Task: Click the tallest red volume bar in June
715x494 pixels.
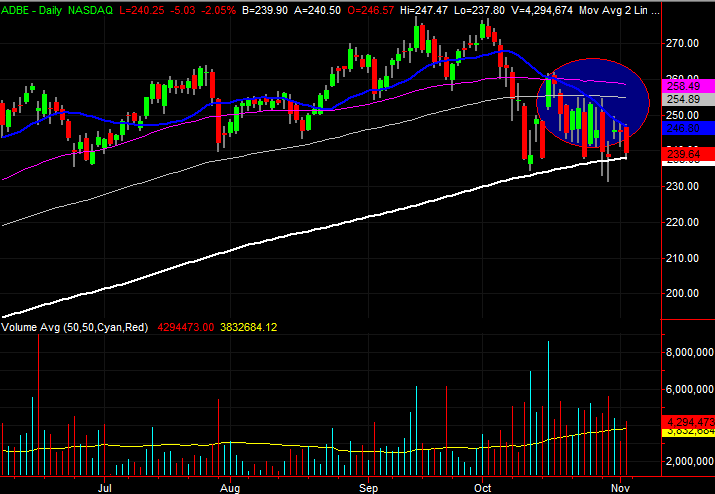Action: click(39, 405)
